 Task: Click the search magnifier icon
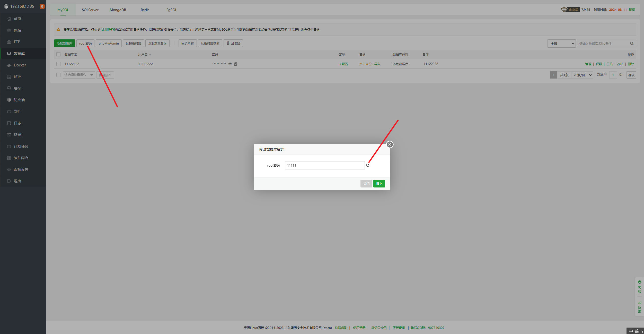[632, 44]
